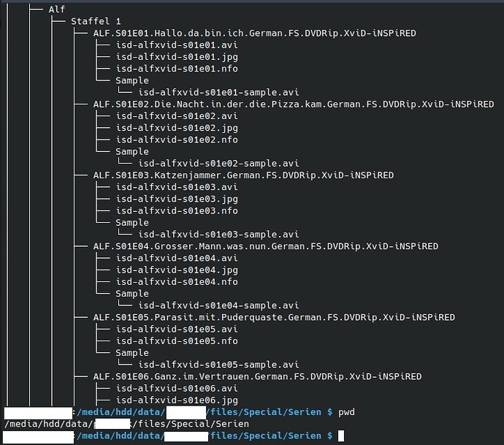Select file isd-alfxvid-s01e01.avi
Viewport: 504px width, 445px height.
click(x=177, y=45)
